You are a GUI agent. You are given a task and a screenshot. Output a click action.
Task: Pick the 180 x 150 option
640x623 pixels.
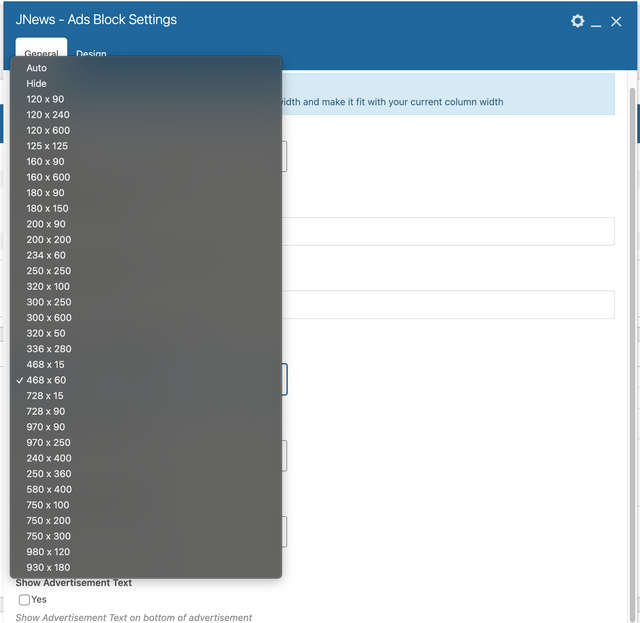pyautogui.click(x=146, y=208)
